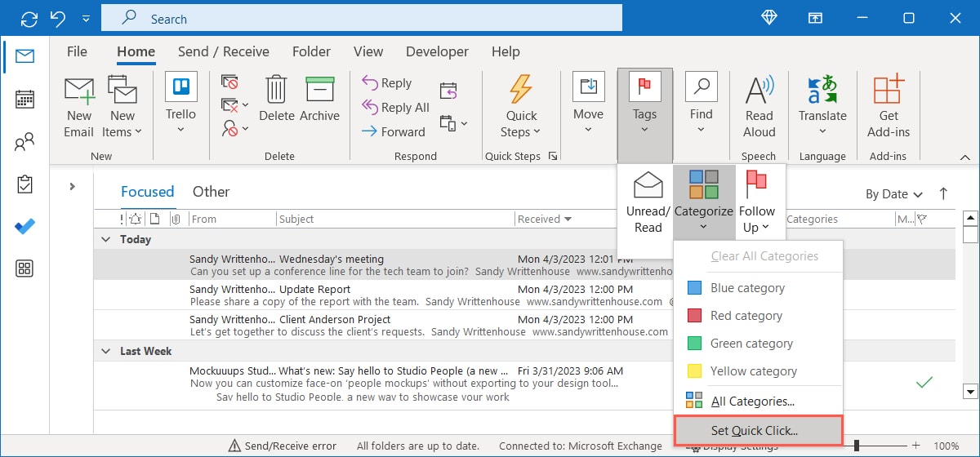Open the By Date arrangement dropdown
Image resolution: width=980 pixels, height=457 pixels.
tap(894, 194)
